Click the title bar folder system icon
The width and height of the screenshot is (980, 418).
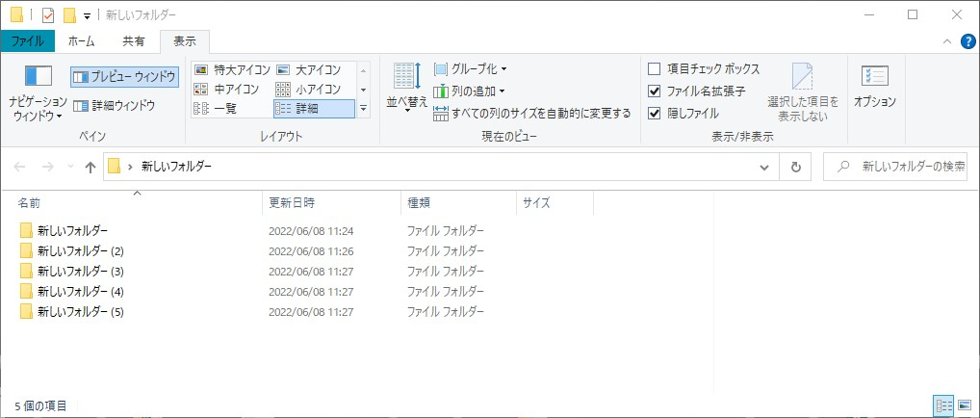click(17, 15)
